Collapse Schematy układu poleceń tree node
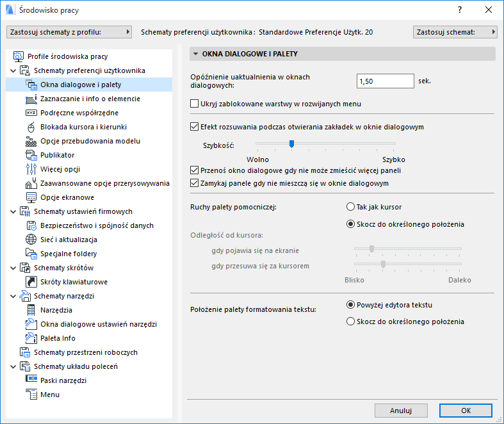 pos(13,367)
